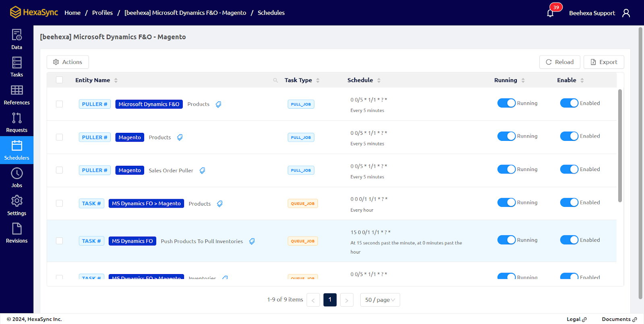Screen dimensions: 644x324
Task: Open References in the sidebar
Action: point(17,95)
